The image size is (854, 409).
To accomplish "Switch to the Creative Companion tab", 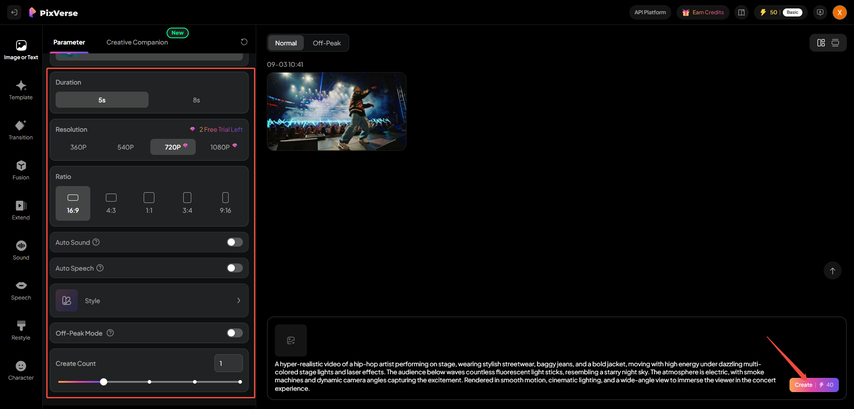I will 137,42.
